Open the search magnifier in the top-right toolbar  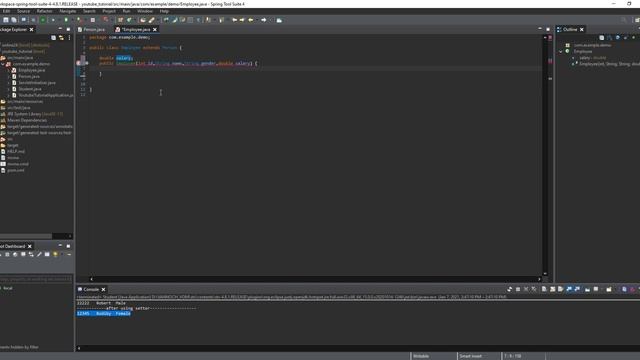(623, 20)
